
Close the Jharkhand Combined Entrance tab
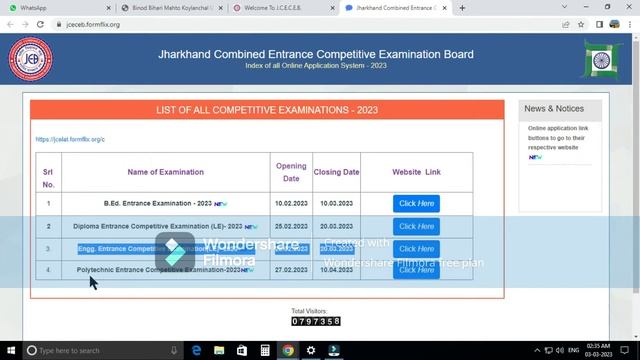pos(444,8)
